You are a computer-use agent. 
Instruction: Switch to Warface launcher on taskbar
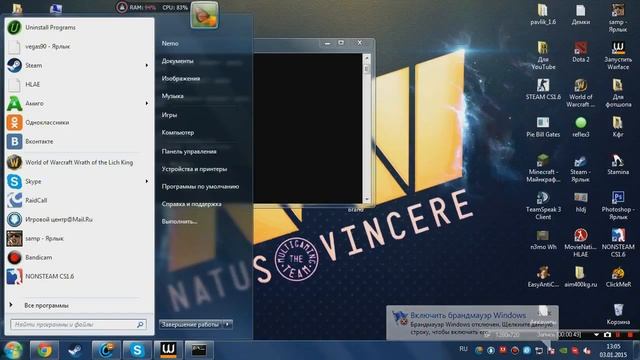point(168,350)
